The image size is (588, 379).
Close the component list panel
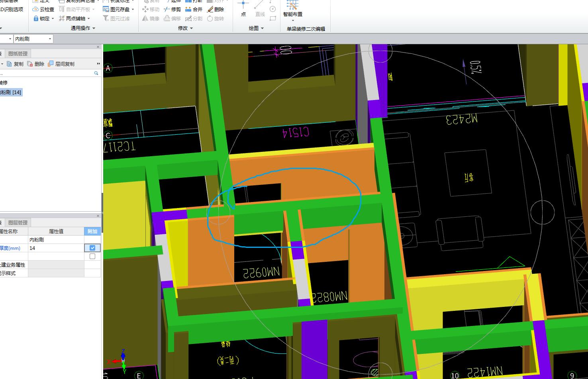coord(98,47)
